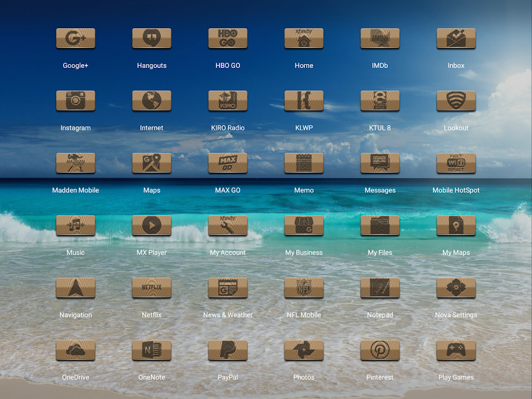Open the IMDb app icon
Viewport: 532px width, 399px height.
click(380, 38)
